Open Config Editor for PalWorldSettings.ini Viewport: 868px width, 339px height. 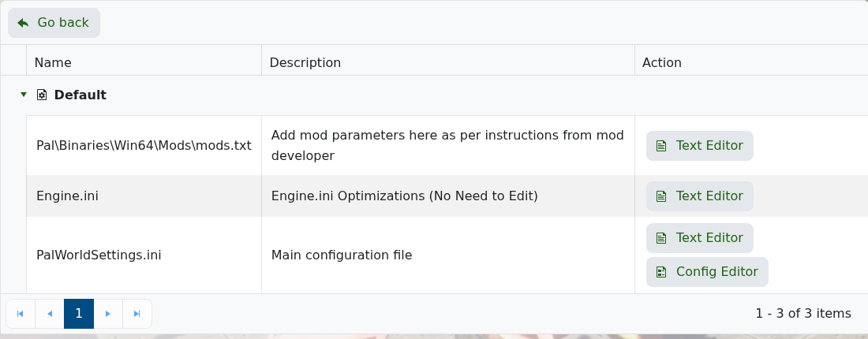pos(707,271)
